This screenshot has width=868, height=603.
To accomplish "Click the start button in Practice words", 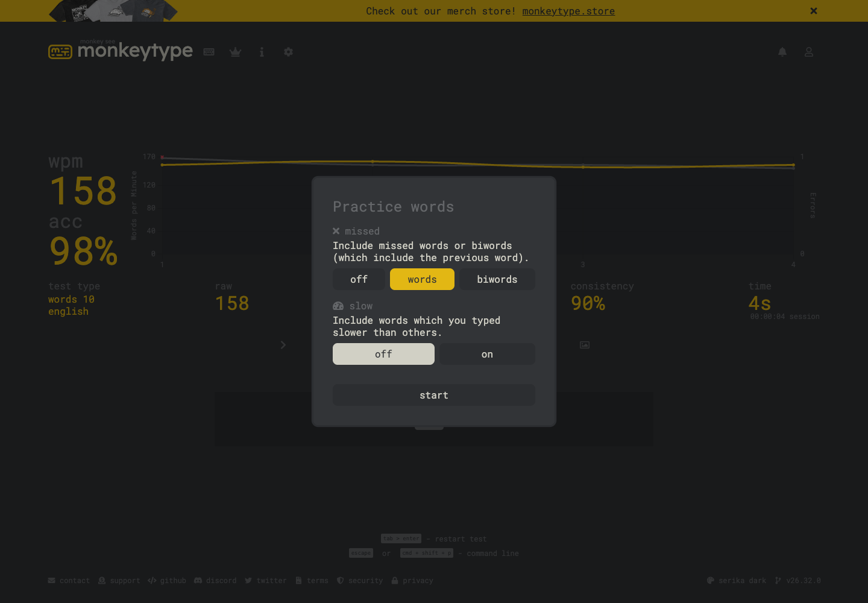I will [434, 395].
